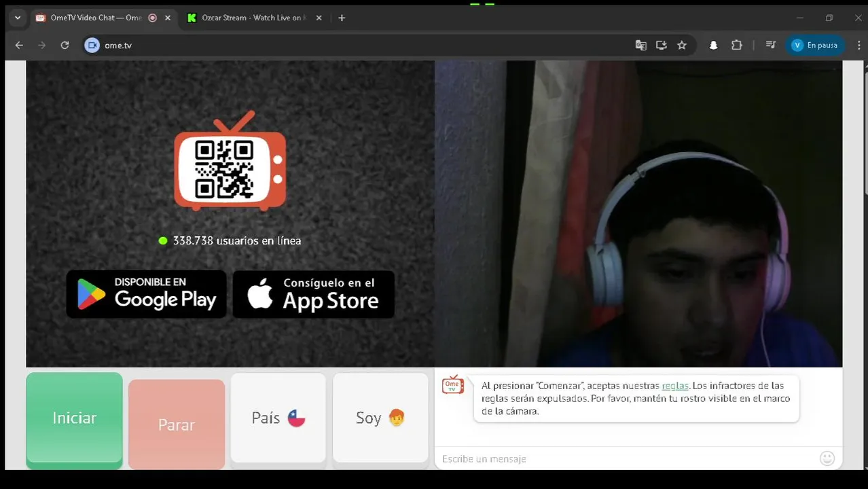
Task: Open the reglas link in the chat
Action: pyautogui.click(x=675, y=386)
